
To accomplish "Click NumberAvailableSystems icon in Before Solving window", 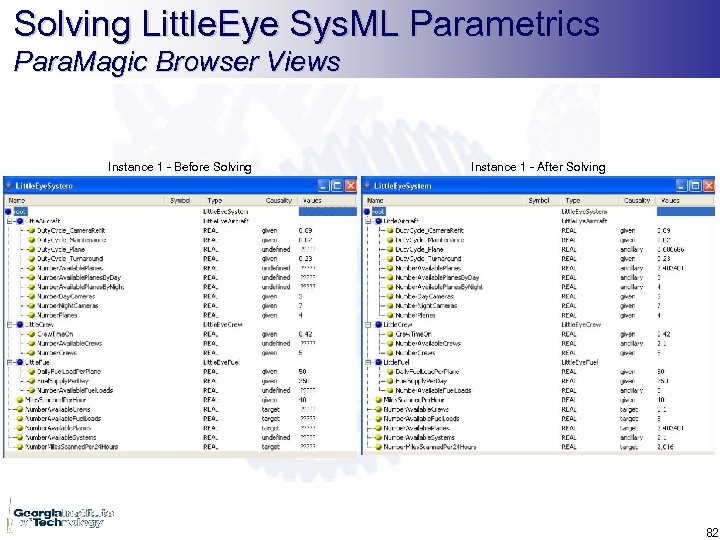I will point(20,438).
